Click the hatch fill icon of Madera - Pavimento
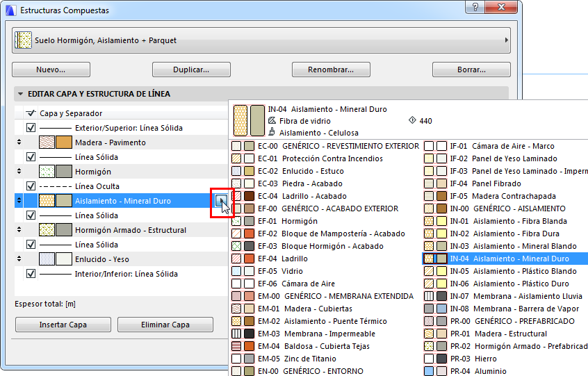Viewport: 588px width, 376px height. pyautogui.click(x=47, y=142)
